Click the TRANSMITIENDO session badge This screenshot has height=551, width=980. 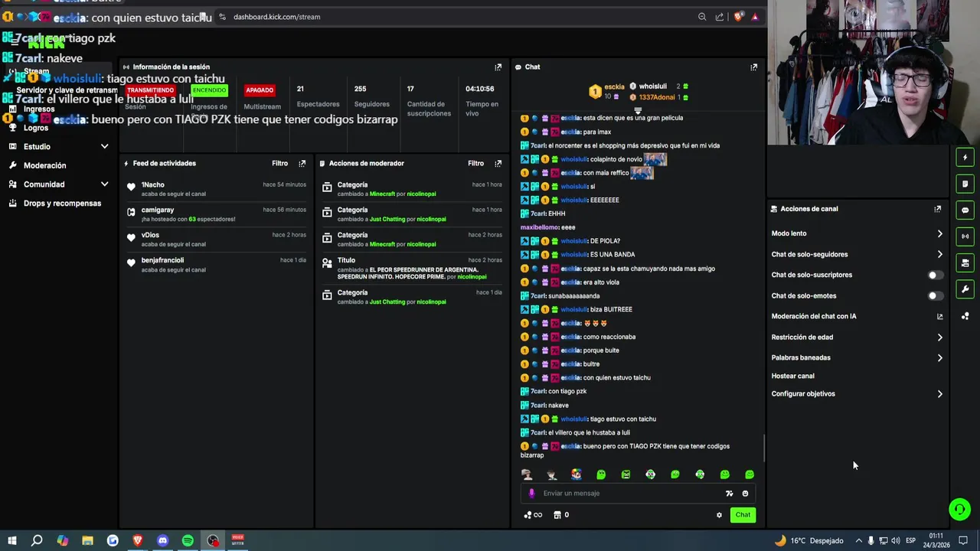(150, 90)
